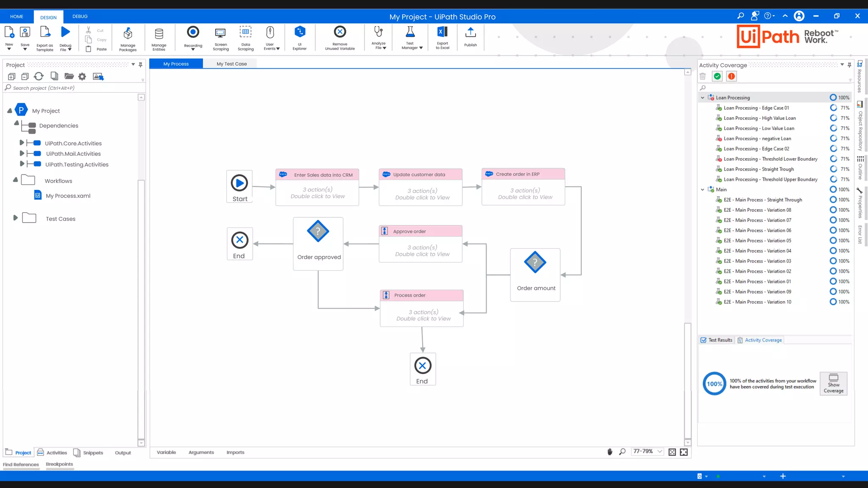
Task: Open the Test Results panel tab
Action: click(716, 340)
